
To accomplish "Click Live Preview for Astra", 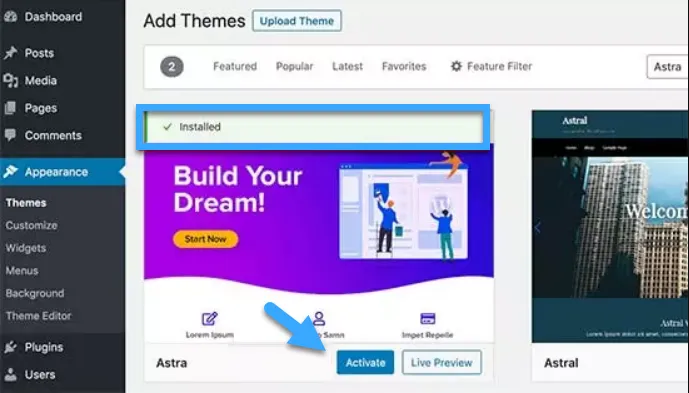I will [x=442, y=363].
